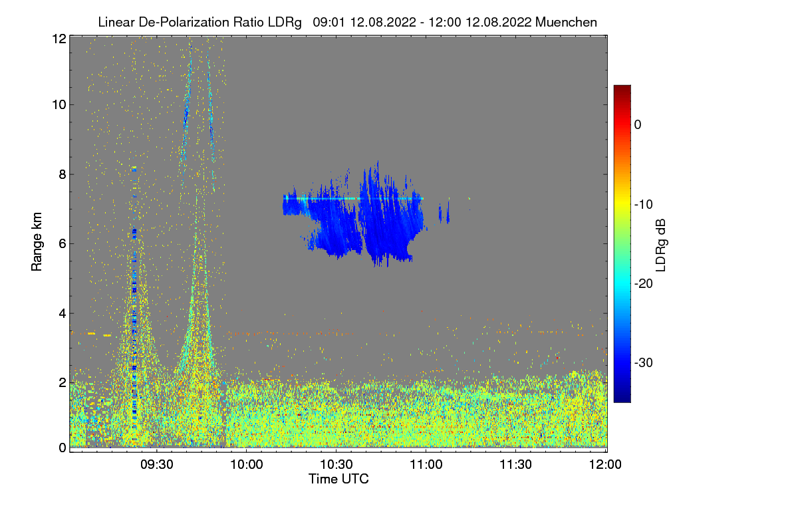This screenshot has width=798, height=532.
Task: Click the 11:00 time tick label
Action: (426, 464)
